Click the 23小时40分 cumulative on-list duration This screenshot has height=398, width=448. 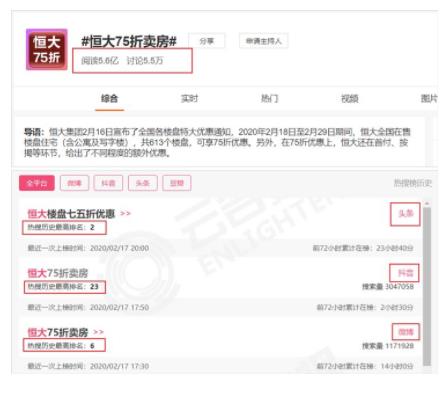395,248
